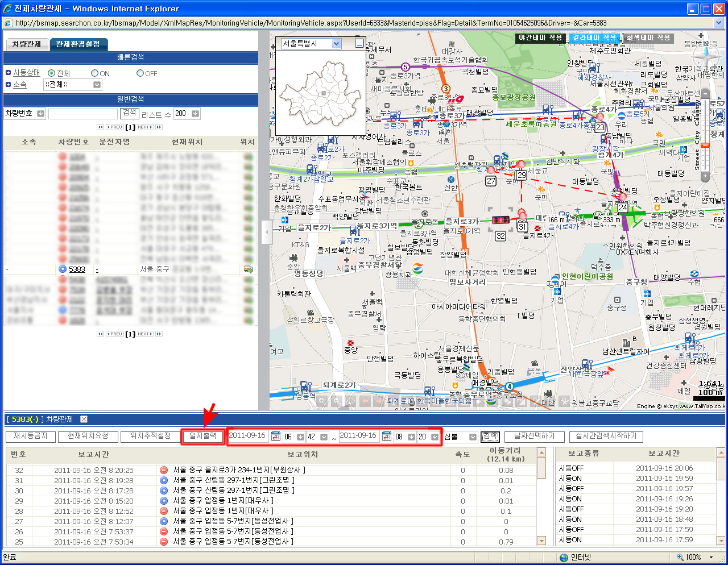Close the 5383 vehicle detail panel

pyautogui.click(x=84, y=419)
